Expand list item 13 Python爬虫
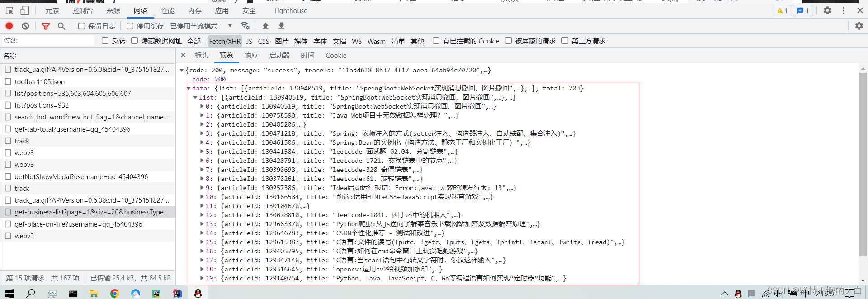 coord(202,224)
